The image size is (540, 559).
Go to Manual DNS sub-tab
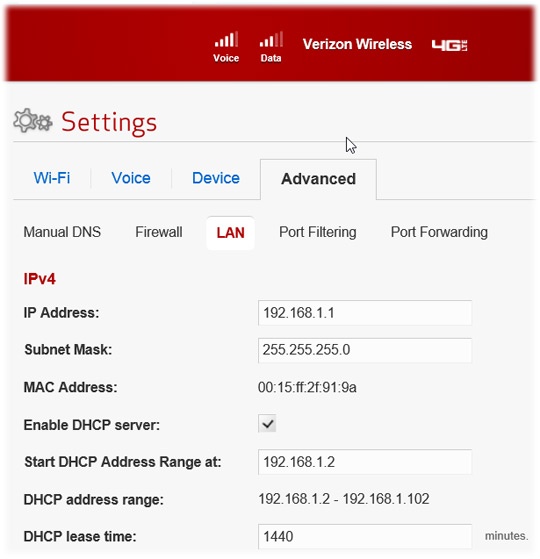point(62,232)
